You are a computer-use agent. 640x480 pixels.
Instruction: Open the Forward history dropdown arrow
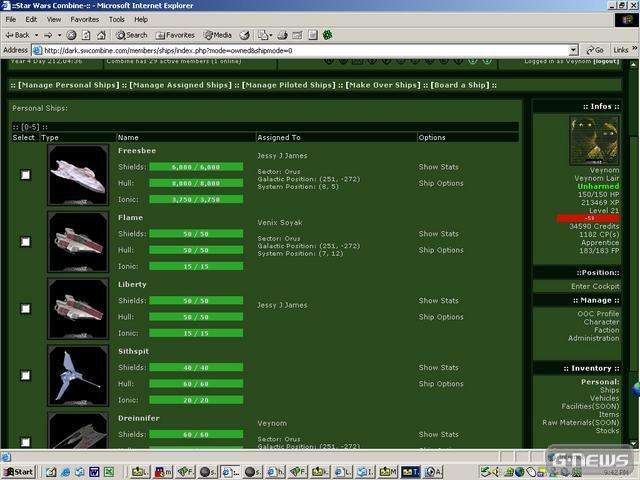pyautogui.click(x=59, y=35)
